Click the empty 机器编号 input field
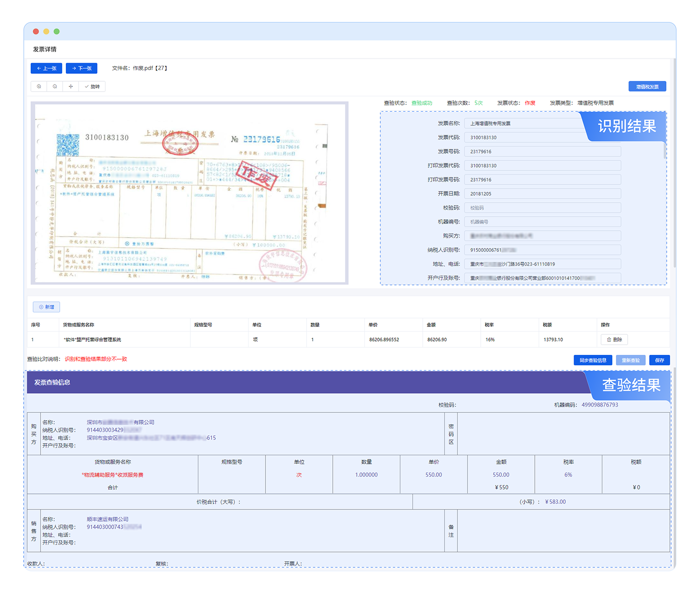Screen dimensions: 700x594 [x=543, y=221]
